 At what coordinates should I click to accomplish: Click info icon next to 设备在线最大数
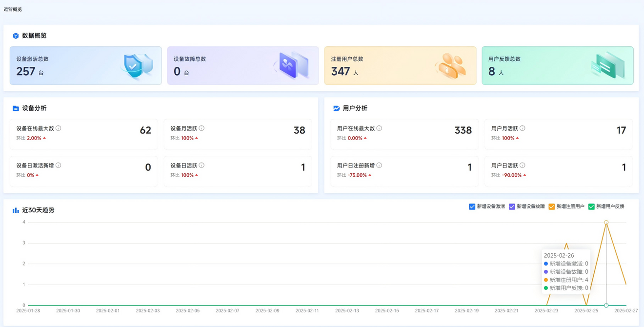tap(59, 128)
